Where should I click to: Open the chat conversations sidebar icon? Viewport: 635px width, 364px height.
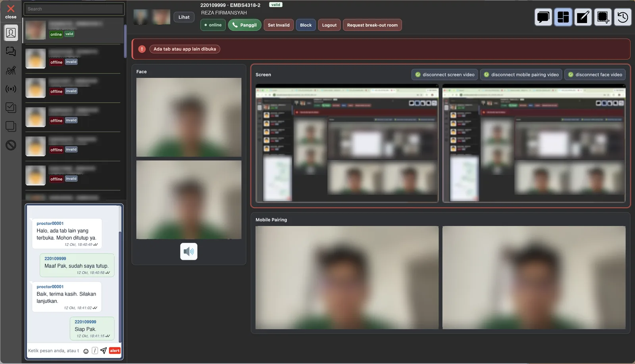pos(11,52)
